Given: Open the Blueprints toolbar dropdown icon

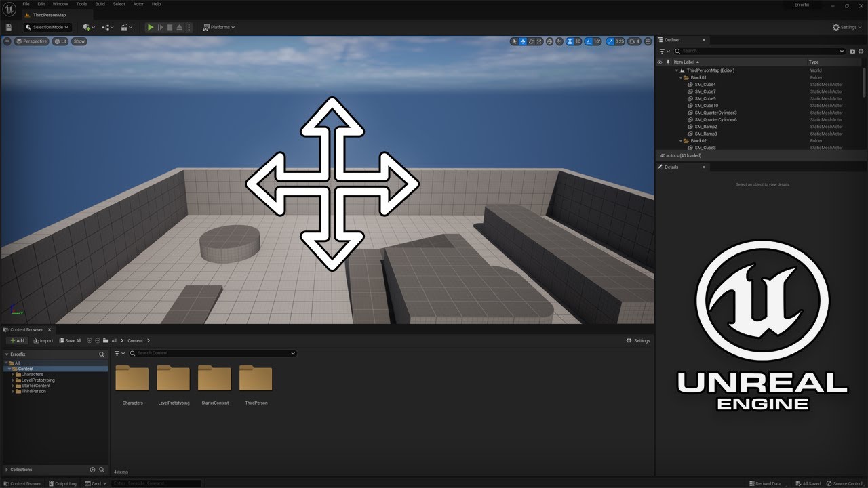Looking at the screenshot, I should coord(106,27).
